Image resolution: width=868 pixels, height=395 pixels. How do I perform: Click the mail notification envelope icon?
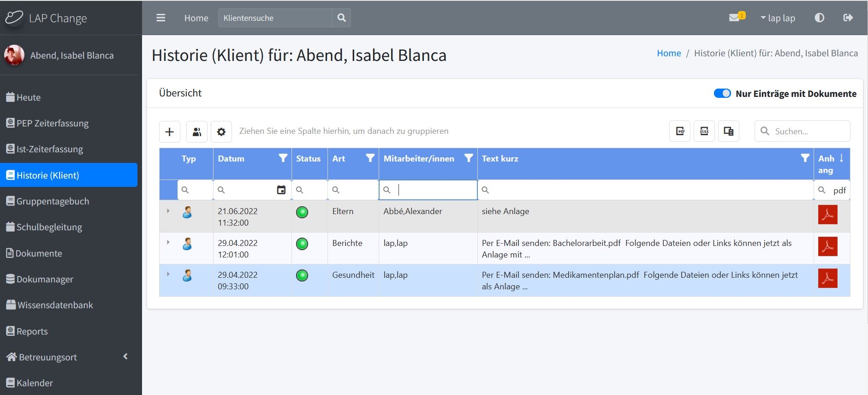734,18
